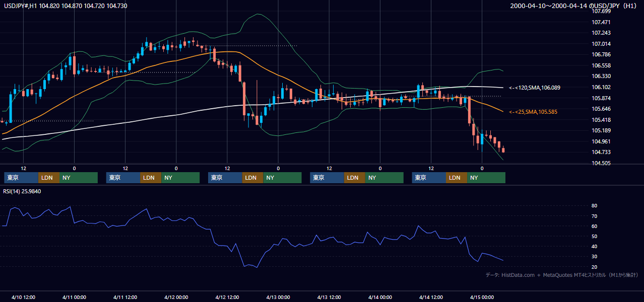The height and width of the screenshot is (302, 644).
Task: Select the third 東京 session block
Action: [225, 178]
